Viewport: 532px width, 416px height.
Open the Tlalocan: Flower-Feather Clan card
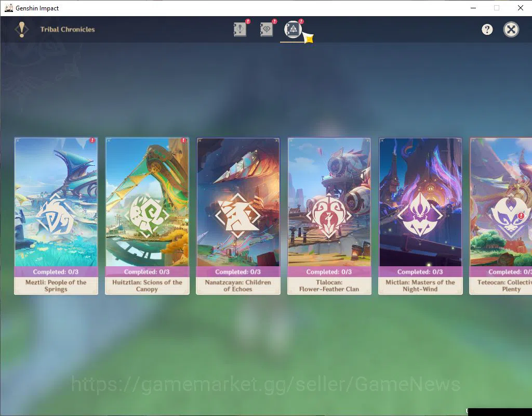tap(329, 216)
